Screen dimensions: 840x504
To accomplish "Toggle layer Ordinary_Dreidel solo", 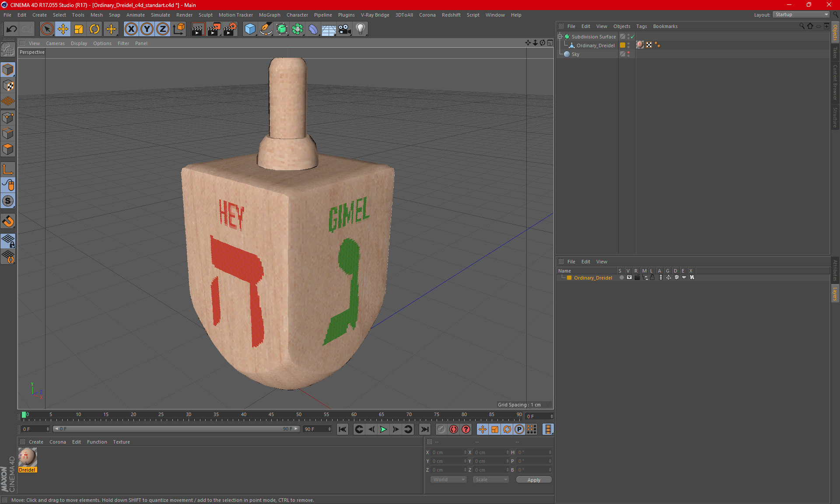I will pos(621,277).
